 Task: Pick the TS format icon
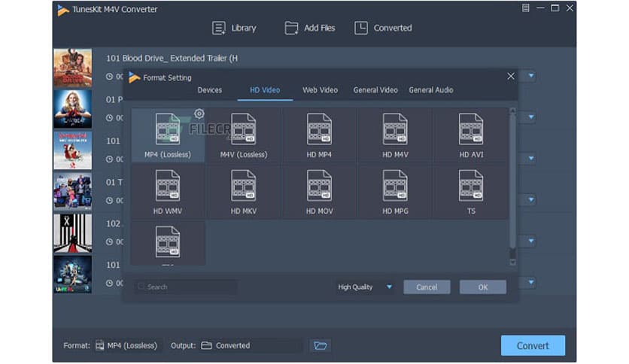coord(471,185)
